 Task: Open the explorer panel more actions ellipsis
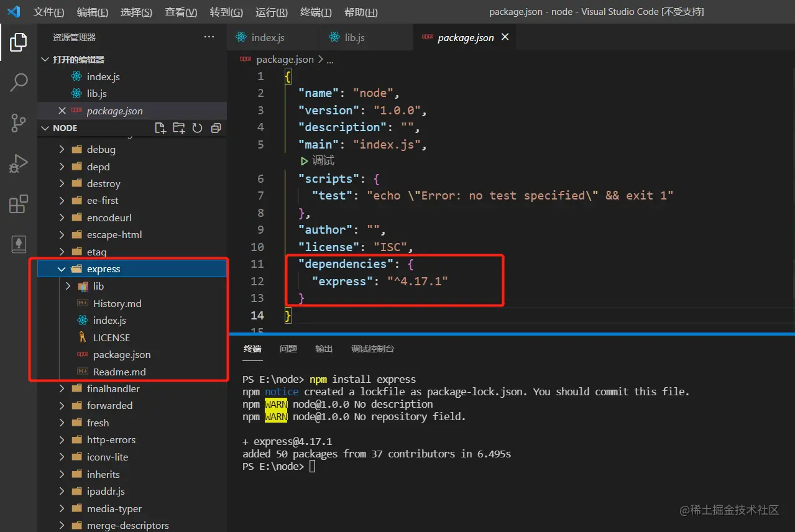click(209, 37)
